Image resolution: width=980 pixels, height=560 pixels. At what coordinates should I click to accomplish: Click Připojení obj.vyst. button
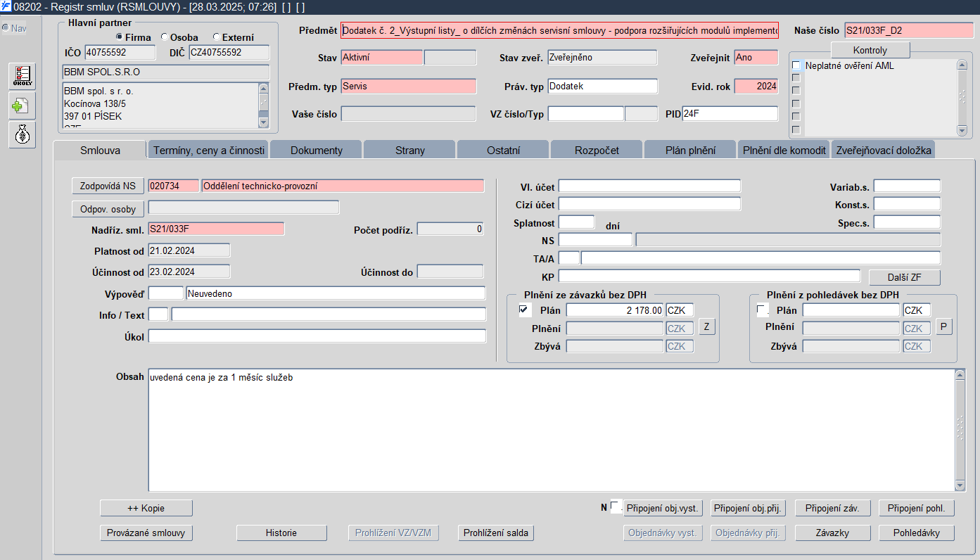663,508
